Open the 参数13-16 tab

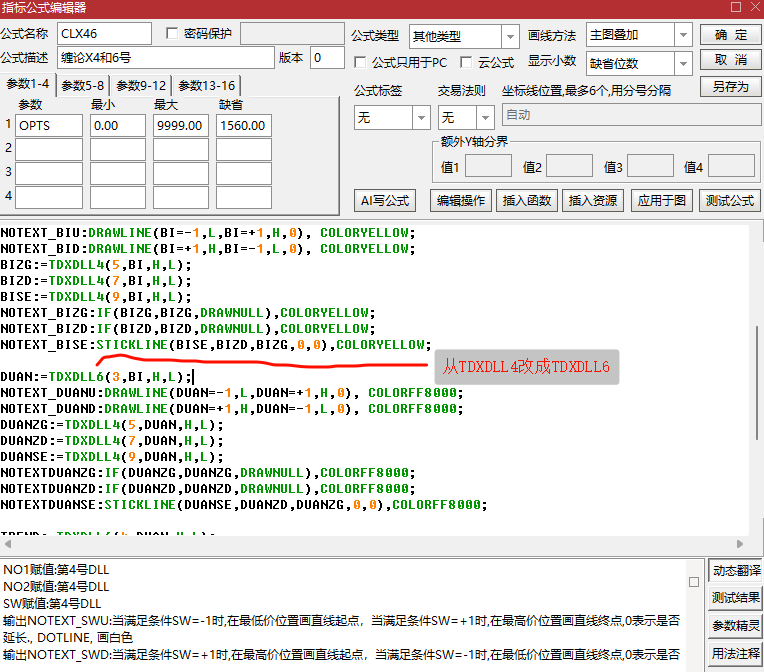(207, 86)
